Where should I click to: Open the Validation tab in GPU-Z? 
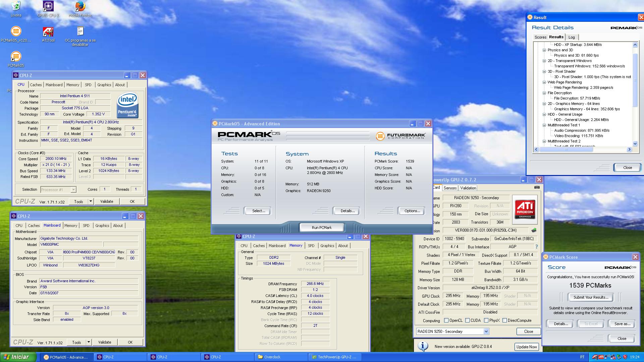click(x=468, y=188)
